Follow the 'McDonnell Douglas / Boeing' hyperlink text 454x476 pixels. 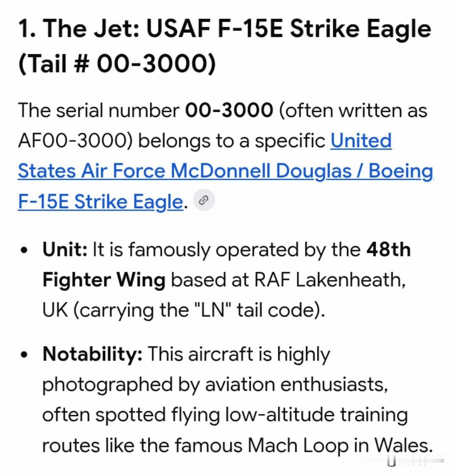(x=302, y=171)
